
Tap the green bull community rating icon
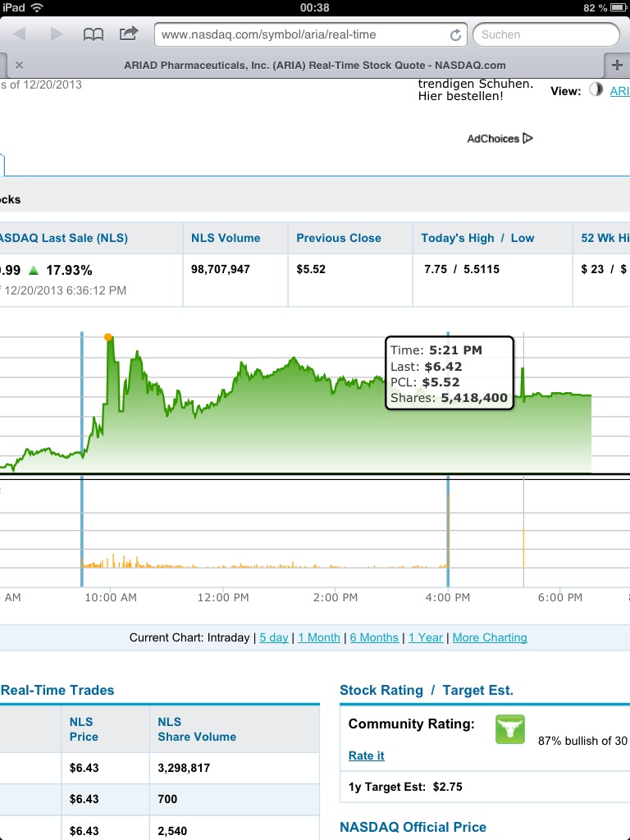click(x=509, y=729)
